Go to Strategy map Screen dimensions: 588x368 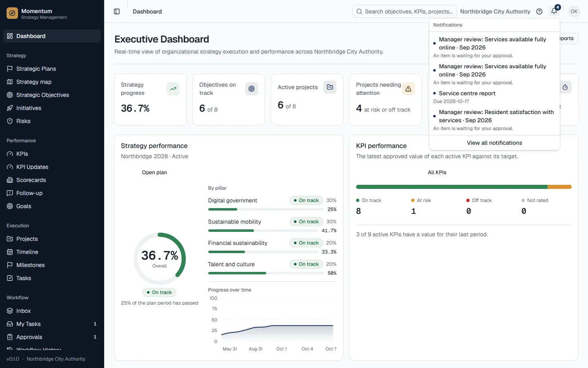(x=52, y=82)
